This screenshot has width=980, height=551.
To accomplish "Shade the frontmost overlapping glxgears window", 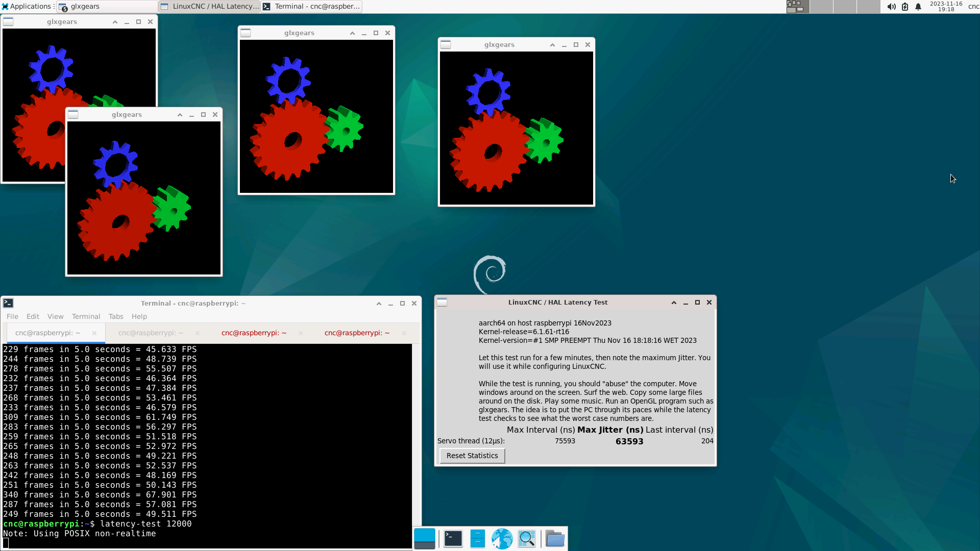I will click(180, 115).
